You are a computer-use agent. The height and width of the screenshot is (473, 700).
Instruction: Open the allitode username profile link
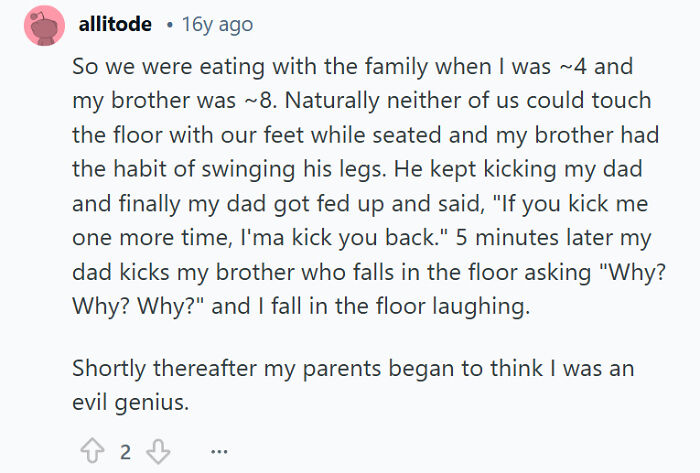pyautogui.click(x=114, y=24)
